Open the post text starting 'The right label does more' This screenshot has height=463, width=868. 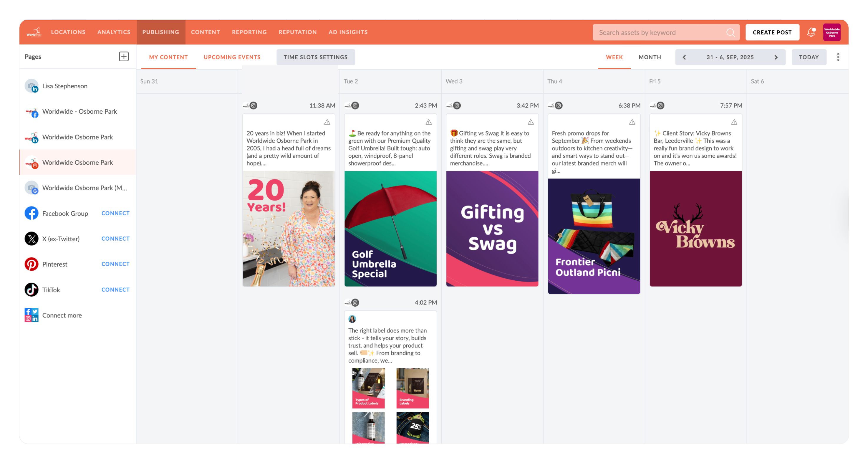pyautogui.click(x=388, y=345)
